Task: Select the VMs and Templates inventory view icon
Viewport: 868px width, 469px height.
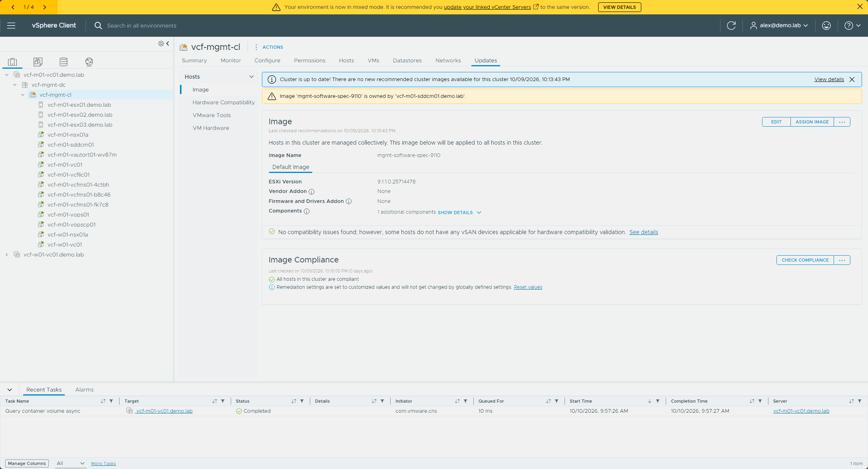Action: coord(38,62)
